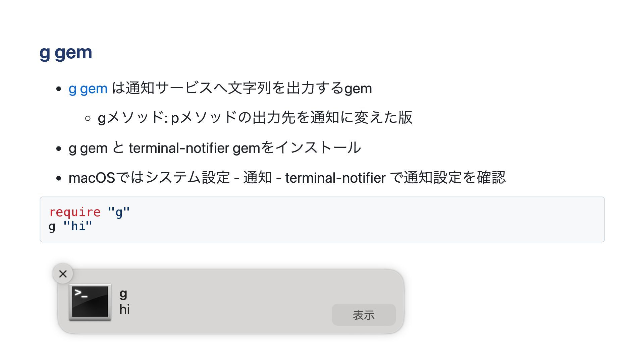Screen dimensions: 644x362
Task: Click the hollow circle sub-bullet marker
Action: tap(88, 118)
